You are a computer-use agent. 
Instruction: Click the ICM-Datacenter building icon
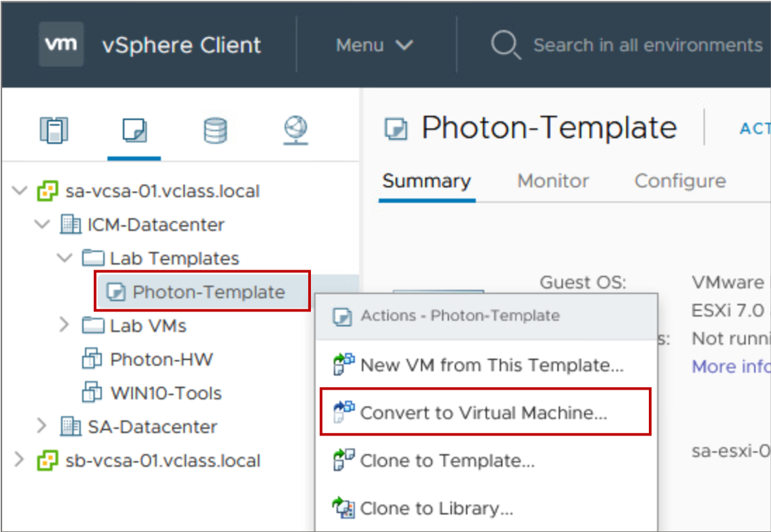tap(70, 225)
